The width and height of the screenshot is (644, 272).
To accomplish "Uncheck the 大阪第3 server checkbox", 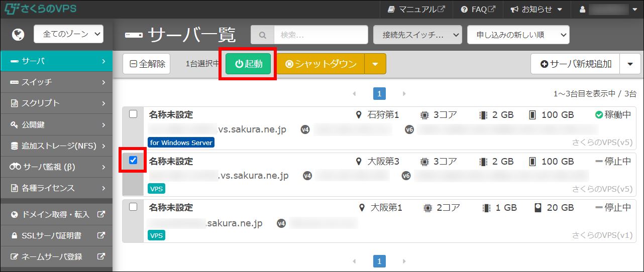I will 133,160.
